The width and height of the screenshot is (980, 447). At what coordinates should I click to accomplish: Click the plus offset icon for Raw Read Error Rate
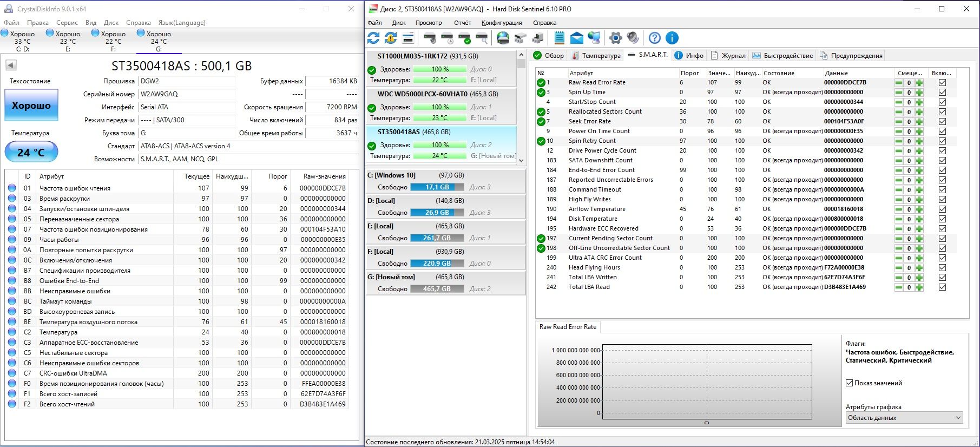(919, 83)
